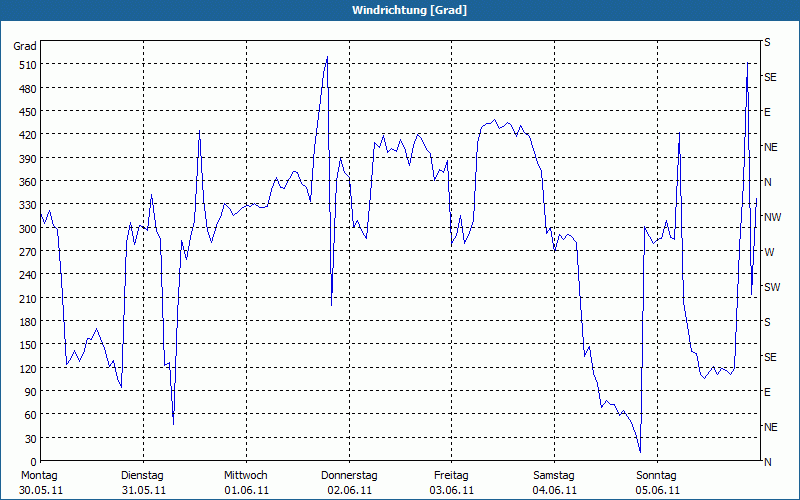Click the 'Donnerstag' day label

pyautogui.click(x=349, y=476)
